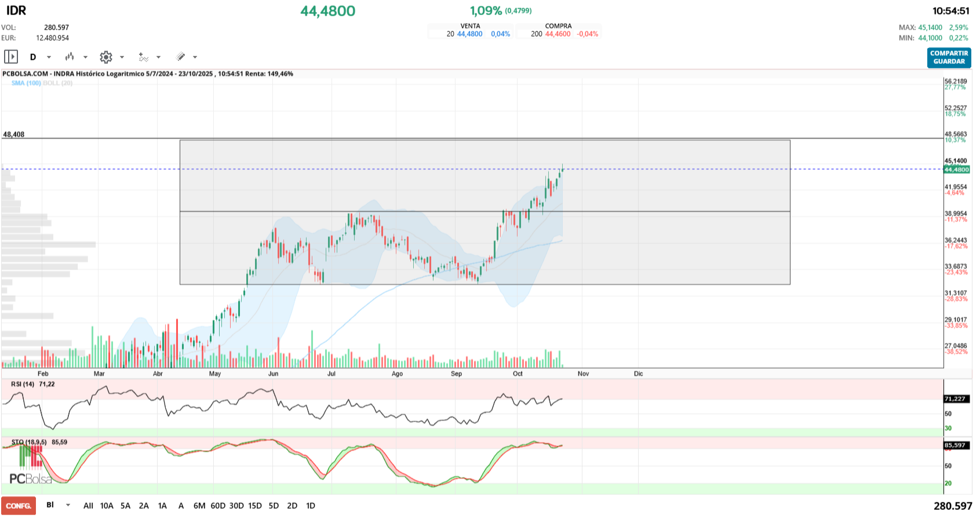This screenshot has width=980, height=518.
Task: Click the 48,408 horizontal resistance line
Action: (x=464, y=139)
